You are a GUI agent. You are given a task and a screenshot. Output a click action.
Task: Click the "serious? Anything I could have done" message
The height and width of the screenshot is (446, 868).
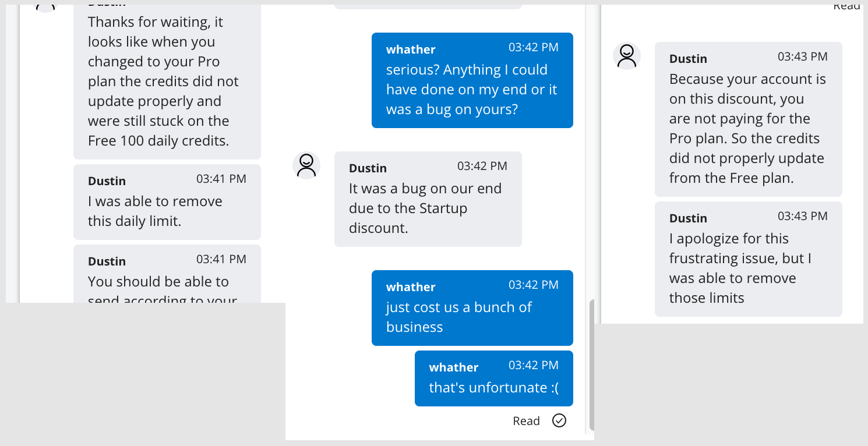click(x=472, y=80)
